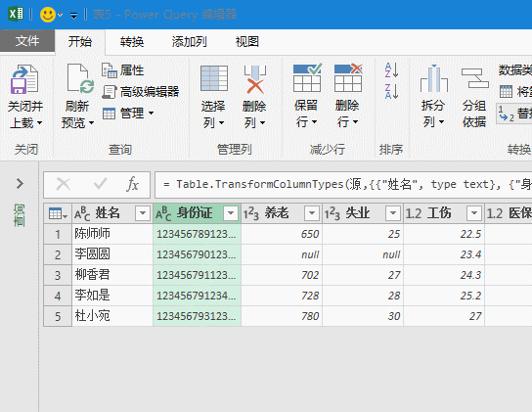The image size is (532, 412).
Task: Click the Replace Values icon
Action: click(507, 114)
